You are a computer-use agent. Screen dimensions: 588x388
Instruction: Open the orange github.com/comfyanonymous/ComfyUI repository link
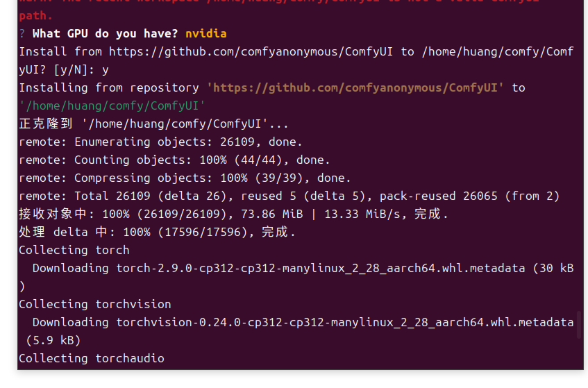[355, 87]
